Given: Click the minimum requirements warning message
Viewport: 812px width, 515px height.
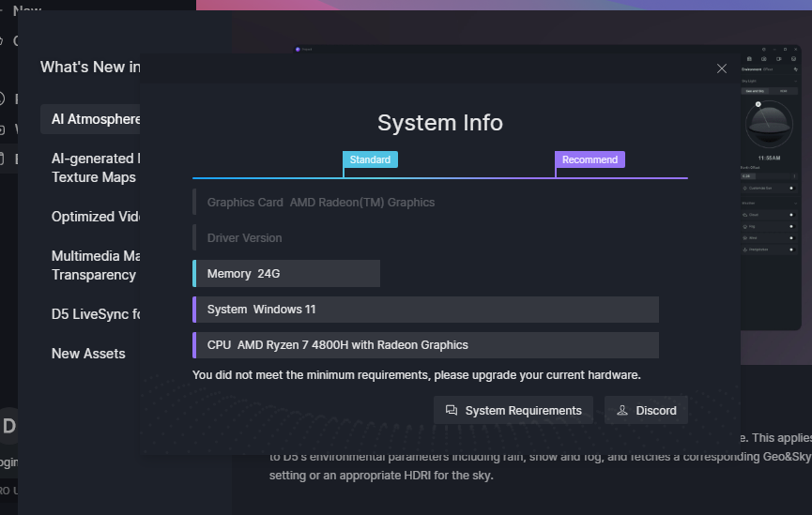Looking at the screenshot, I should click(x=417, y=374).
